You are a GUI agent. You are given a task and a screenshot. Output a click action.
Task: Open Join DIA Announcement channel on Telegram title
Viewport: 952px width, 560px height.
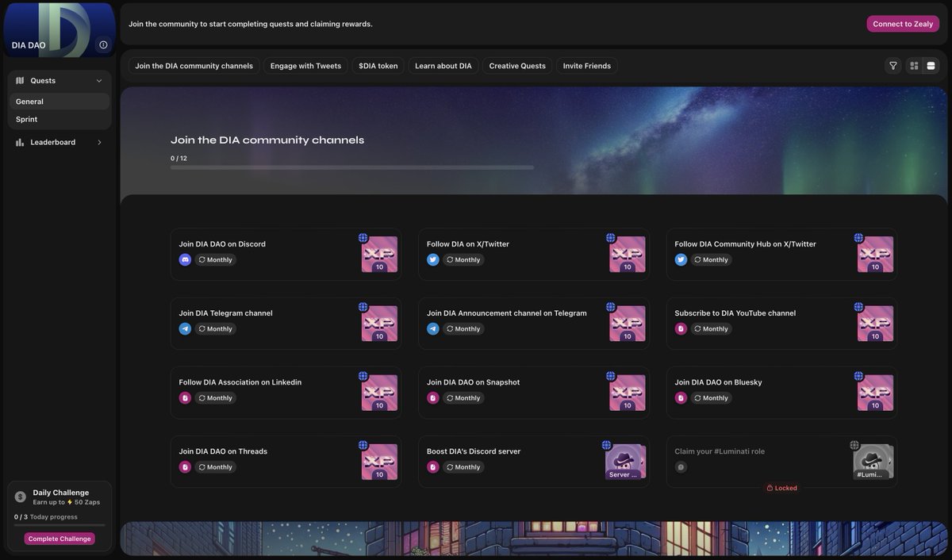pos(507,313)
